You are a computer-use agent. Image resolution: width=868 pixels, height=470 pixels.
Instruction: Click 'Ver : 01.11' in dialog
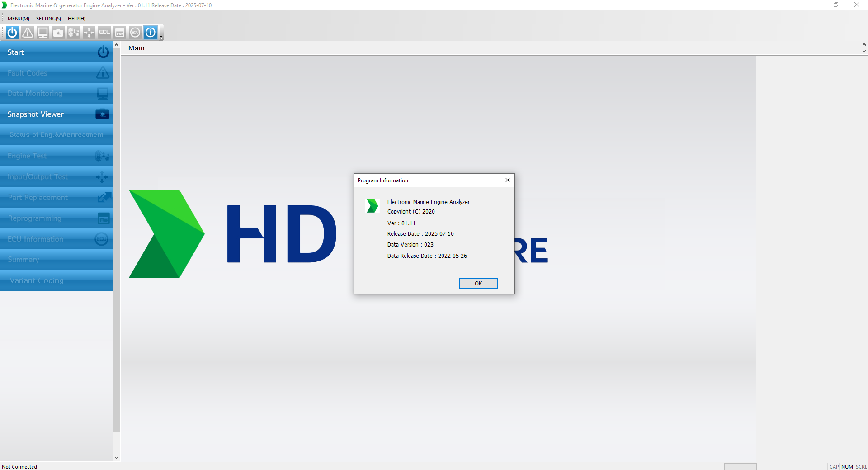click(401, 223)
